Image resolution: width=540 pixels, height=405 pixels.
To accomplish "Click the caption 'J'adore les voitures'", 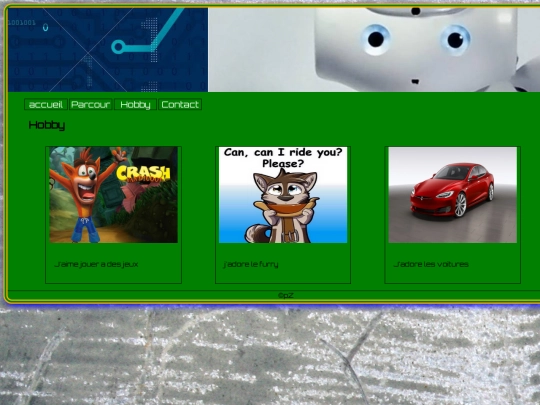I will coord(431,264).
